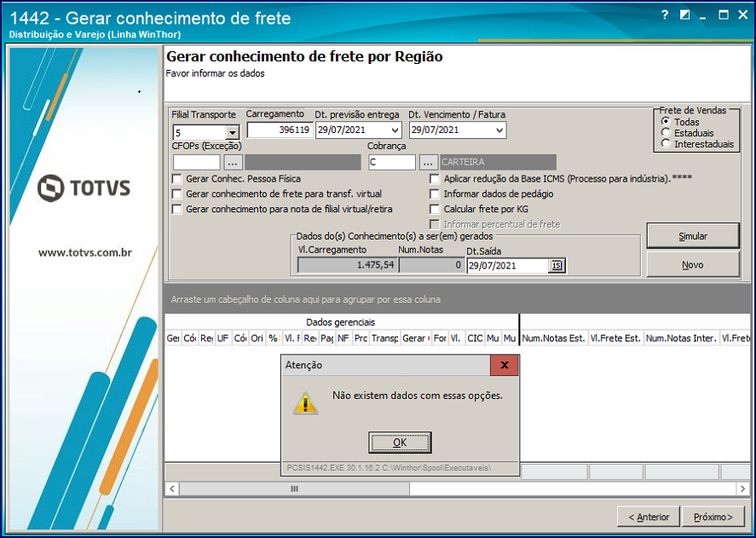
Task: Check Gerar conhecimento para nota de filial virtual/retira
Action: coord(177,210)
